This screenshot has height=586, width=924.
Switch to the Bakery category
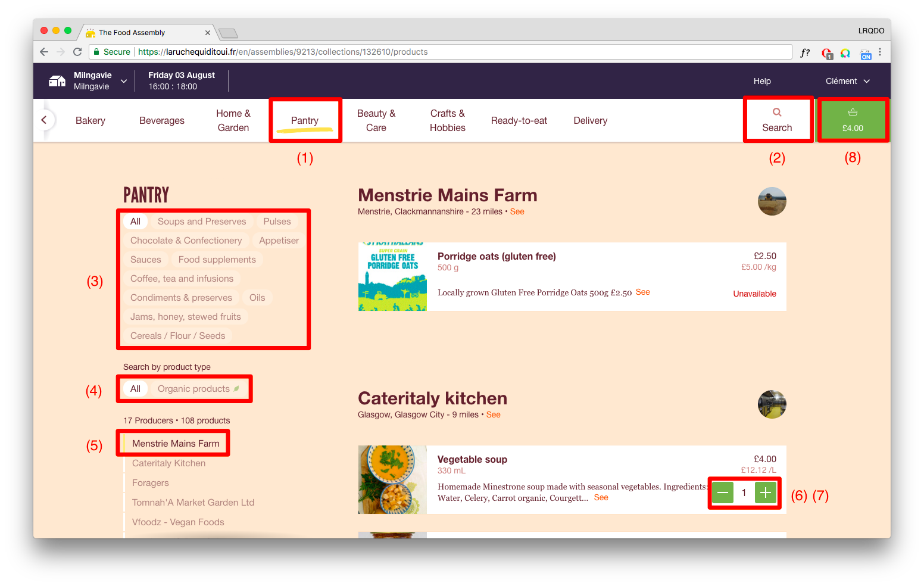pos(90,120)
